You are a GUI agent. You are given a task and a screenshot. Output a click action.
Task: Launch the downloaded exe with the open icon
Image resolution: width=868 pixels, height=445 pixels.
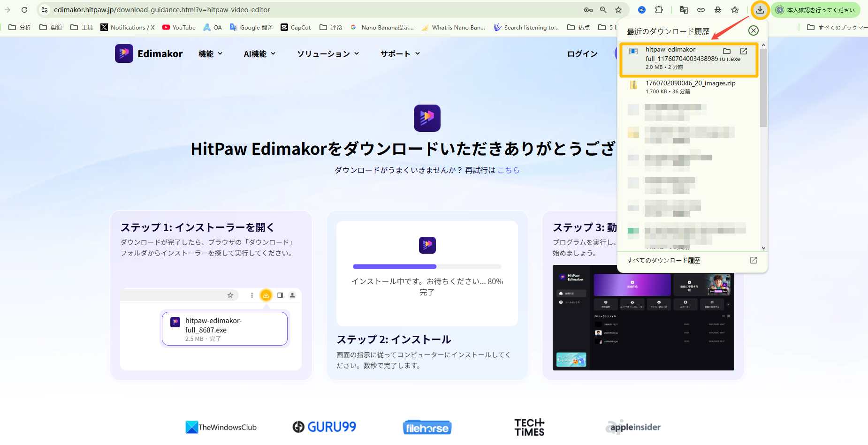[x=744, y=52]
